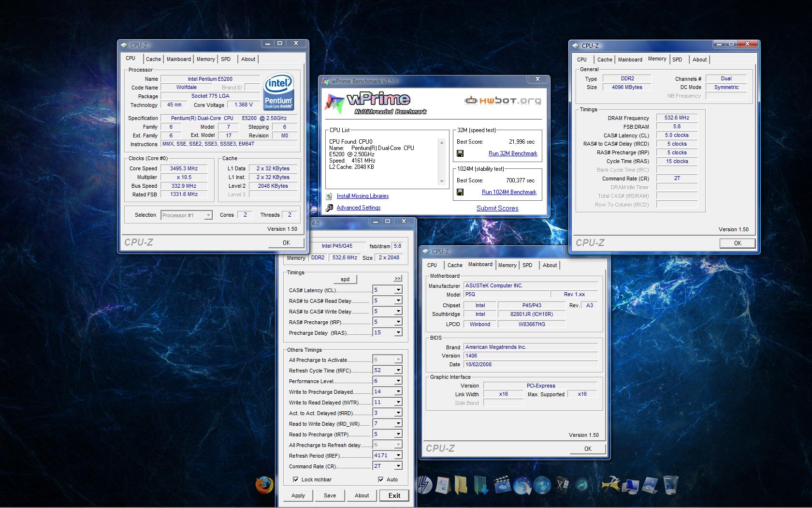812x508 pixels.
Task: Click the Exit button in MemSet
Action: pyautogui.click(x=394, y=495)
